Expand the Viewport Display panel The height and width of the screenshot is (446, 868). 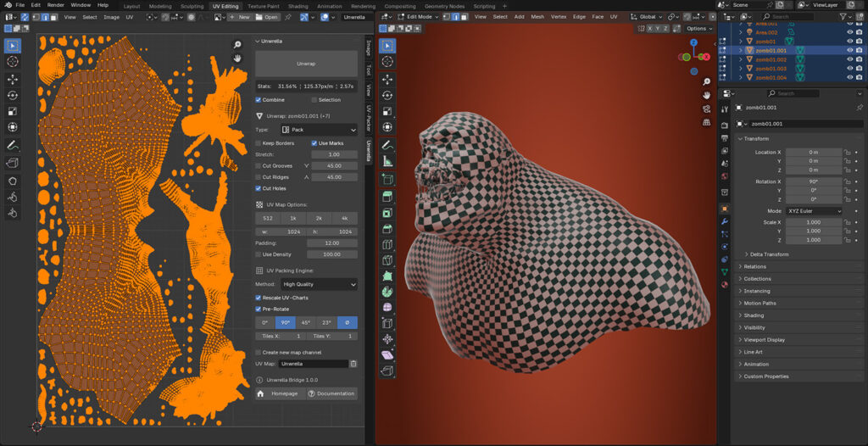(764, 340)
